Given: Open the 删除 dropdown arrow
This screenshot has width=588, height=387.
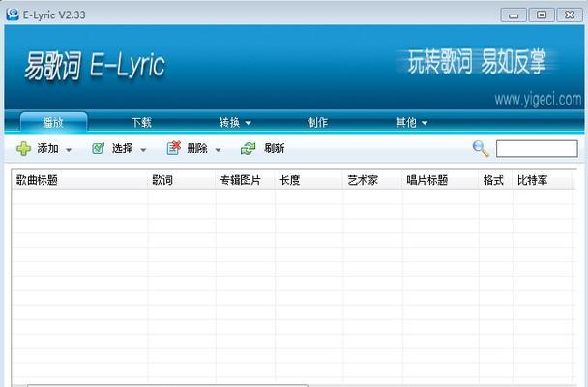Looking at the screenshot, I should coord(218,150).
